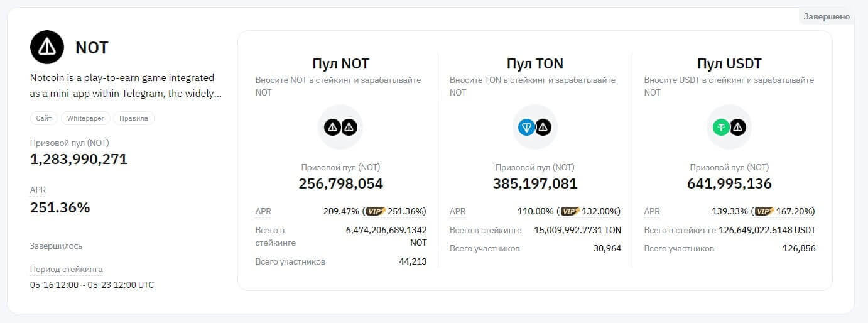Viewport: 868px width, 323px height.
Task: Click the VIP badge in Пул TON
Action: [x=570, y=211]
